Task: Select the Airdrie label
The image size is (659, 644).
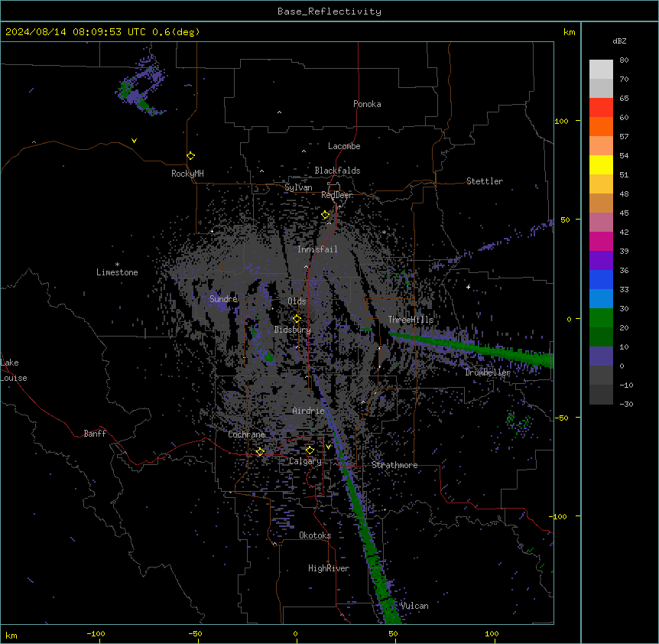Action: (x=309, y=411)
